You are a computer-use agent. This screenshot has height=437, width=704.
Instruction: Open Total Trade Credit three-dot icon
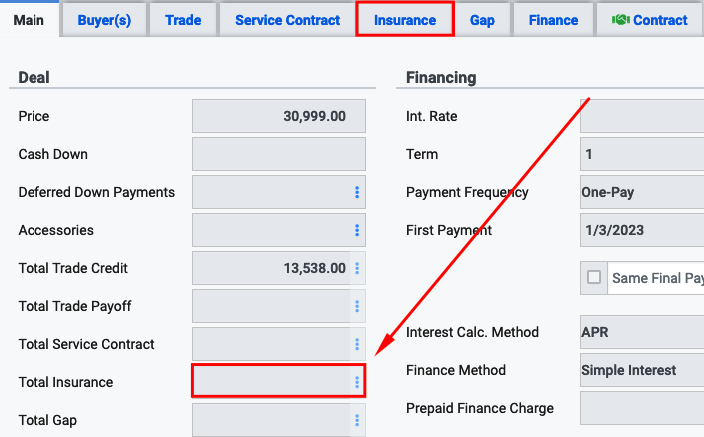357,268
